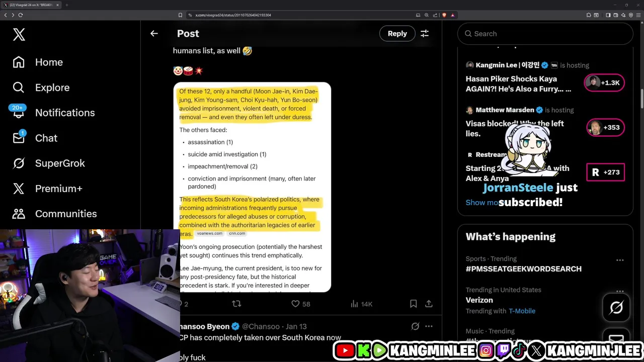The image size is (644, 362).
Task: Open the site settings icon in the address bar
Action: point(190,15)
